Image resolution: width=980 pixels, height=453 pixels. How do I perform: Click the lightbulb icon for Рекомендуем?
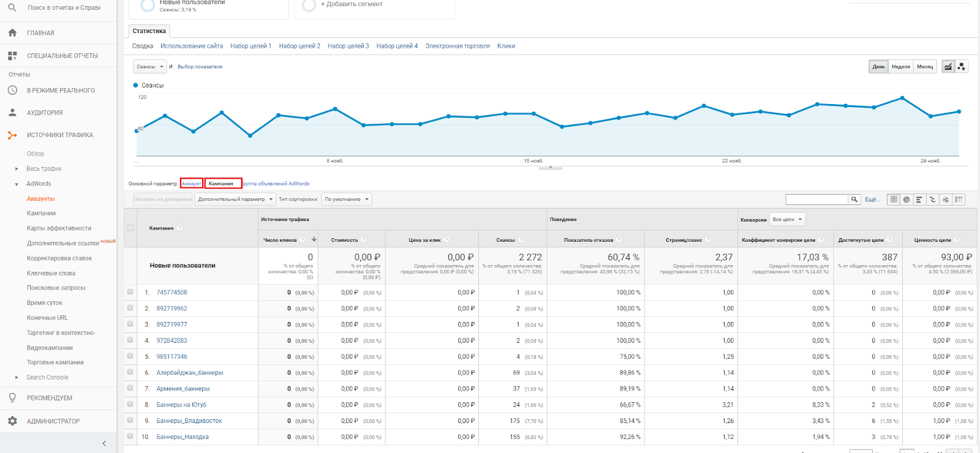12,398
